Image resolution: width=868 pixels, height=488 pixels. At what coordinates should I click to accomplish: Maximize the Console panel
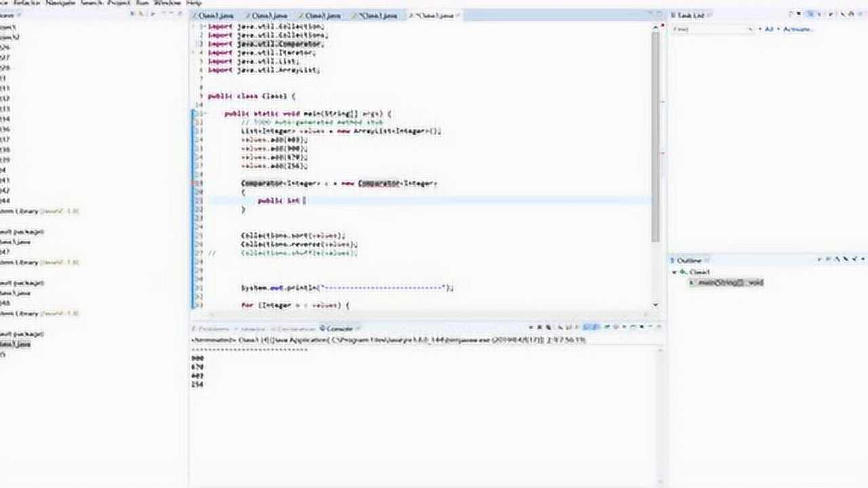[658, 327]
